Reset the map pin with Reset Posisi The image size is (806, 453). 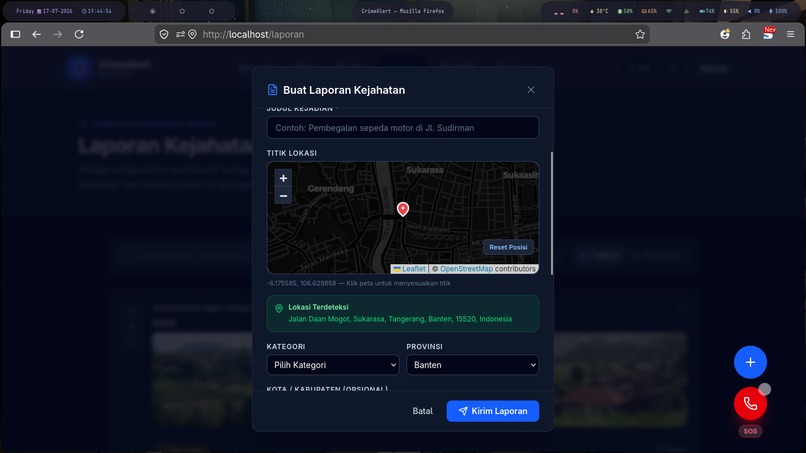coord(508,247)
